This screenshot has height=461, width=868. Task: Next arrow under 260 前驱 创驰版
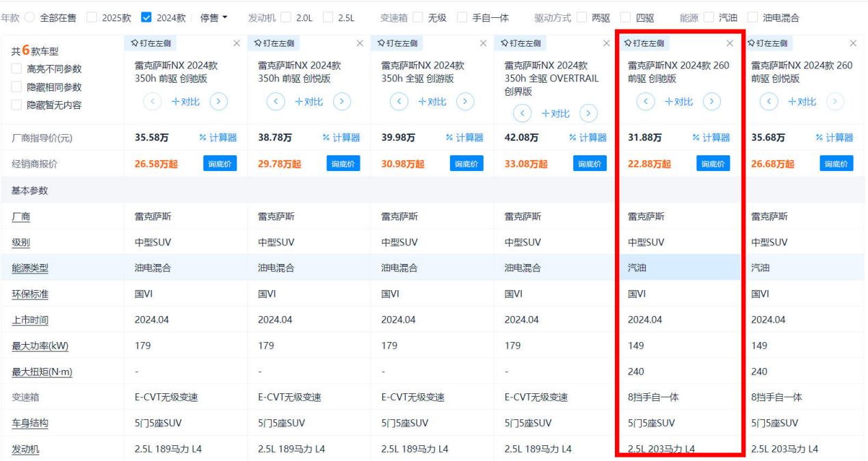[711, 101]
